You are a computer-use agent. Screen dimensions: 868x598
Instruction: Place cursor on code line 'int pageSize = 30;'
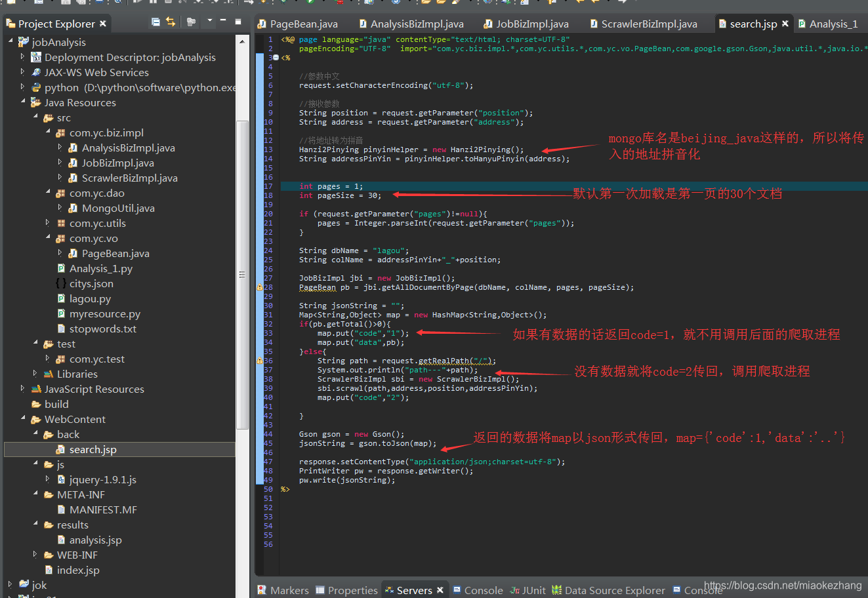click(340, 195)
